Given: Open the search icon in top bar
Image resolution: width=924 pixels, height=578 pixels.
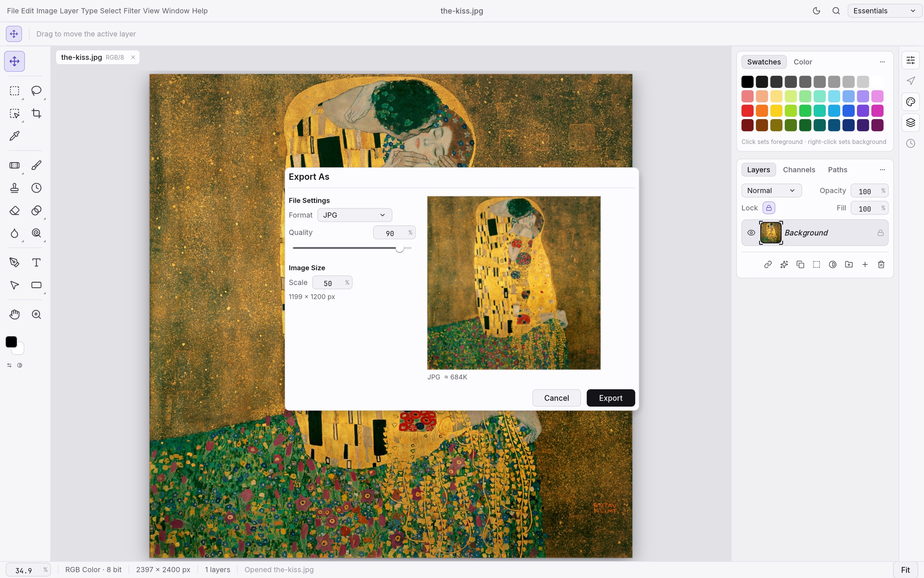Looking at the screenshot, I should (836, 11).
